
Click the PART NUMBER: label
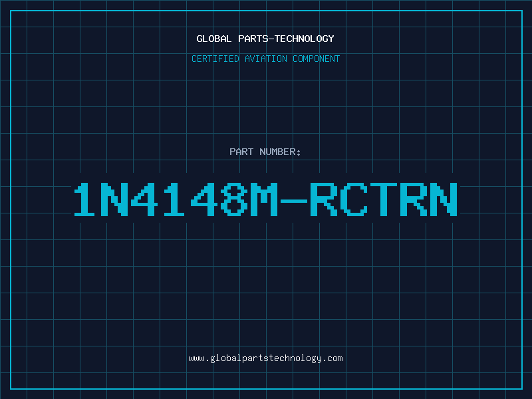click(265, 152)
